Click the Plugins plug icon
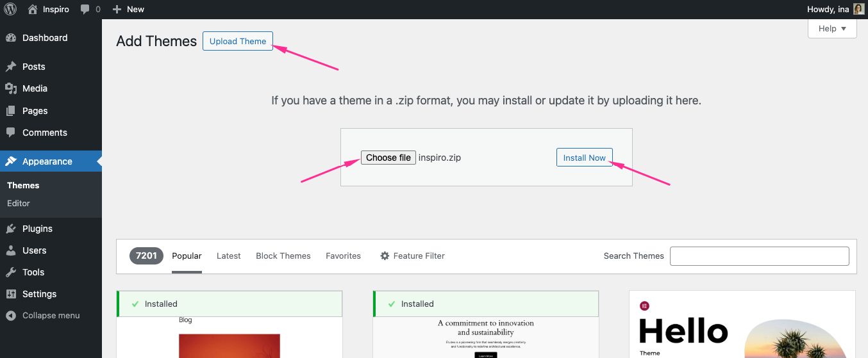 11,229
